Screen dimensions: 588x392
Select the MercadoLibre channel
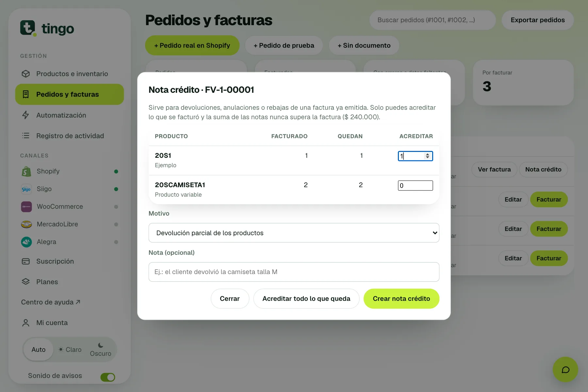tap(70, 224)
